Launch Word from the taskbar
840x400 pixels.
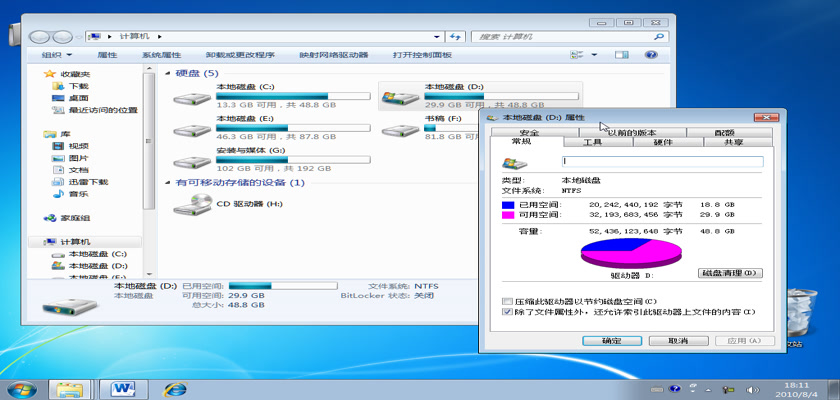pyautogui.click(x=124, y=387)
